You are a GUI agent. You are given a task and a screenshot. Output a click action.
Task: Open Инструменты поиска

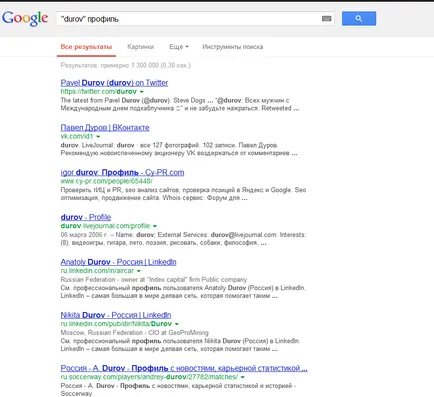pos(233,47)
